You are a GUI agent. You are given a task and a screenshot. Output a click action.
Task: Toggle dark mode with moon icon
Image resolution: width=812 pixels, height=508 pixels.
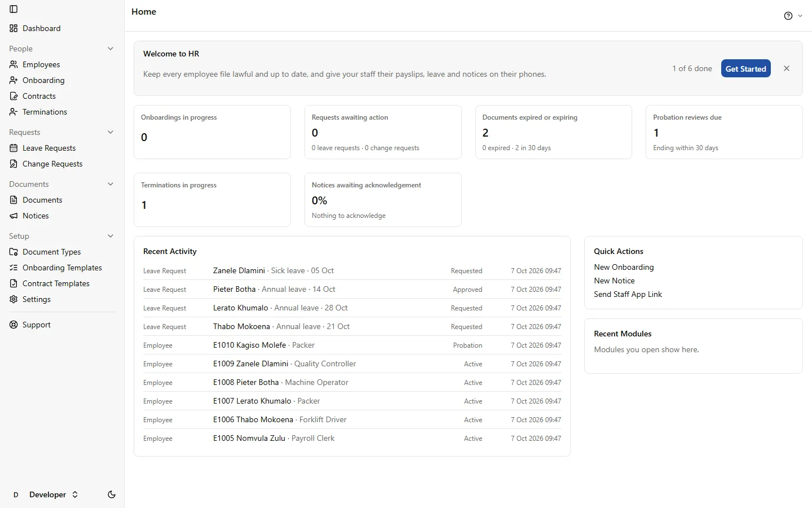tap(112, 494)
